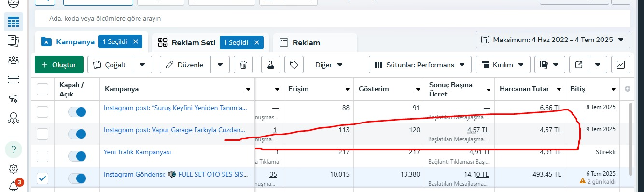The height and width of the screenshot is (192, 644).
Task: Open the Sütunlar: Performans dropdown
Action: click(x=420, y=65)
